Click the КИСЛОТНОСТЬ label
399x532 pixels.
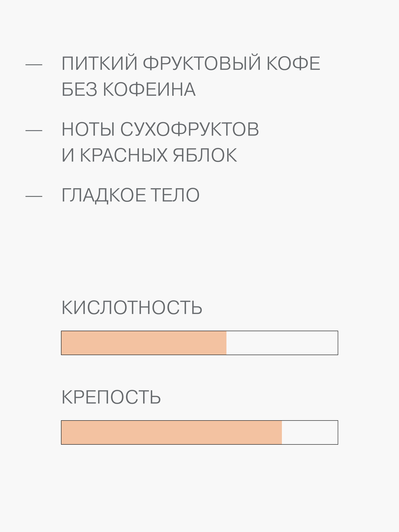[132, 307]
